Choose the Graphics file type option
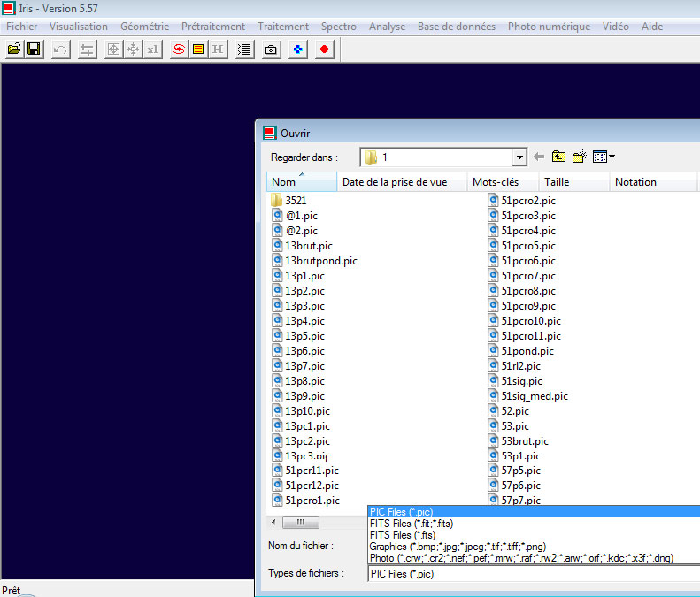The height and width of the screenshot is (597, 700). coord(534,547)
